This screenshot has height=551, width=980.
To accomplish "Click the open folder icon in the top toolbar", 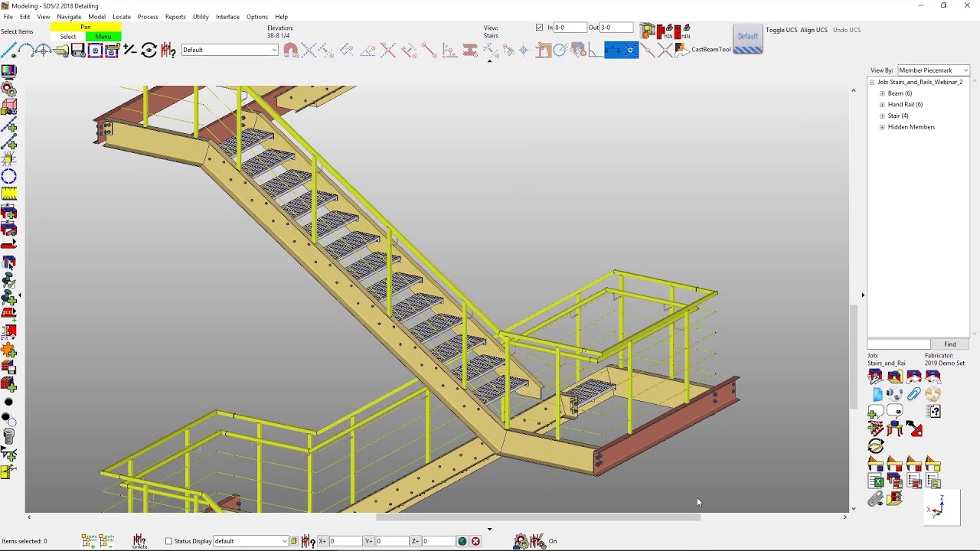I will [61, 51].
